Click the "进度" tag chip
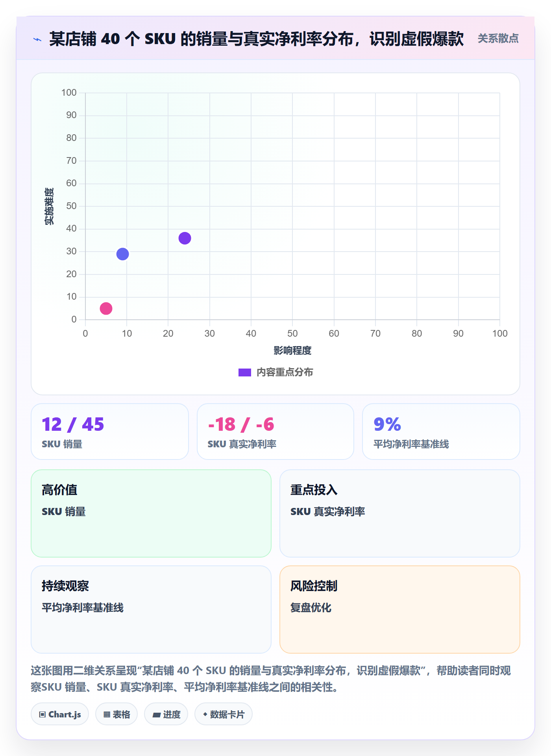The width and height of the screenshot is (551, 756). click(166, 714)
